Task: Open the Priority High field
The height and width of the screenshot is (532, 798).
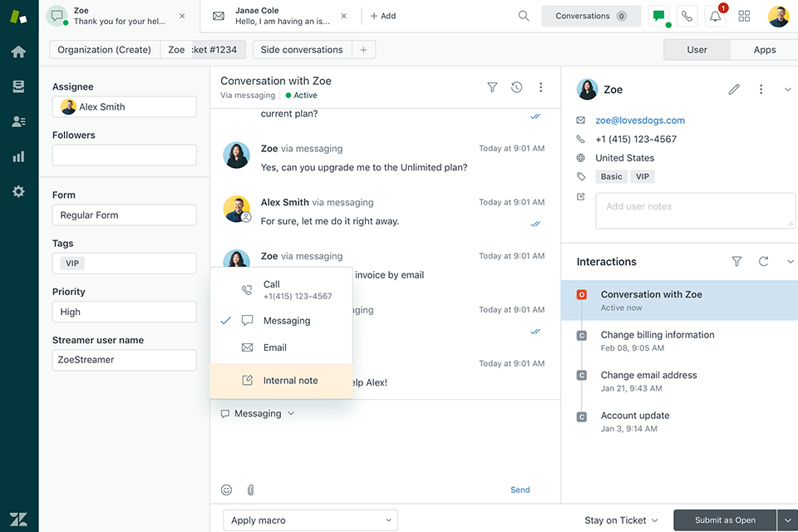Action: coord(124,312)
